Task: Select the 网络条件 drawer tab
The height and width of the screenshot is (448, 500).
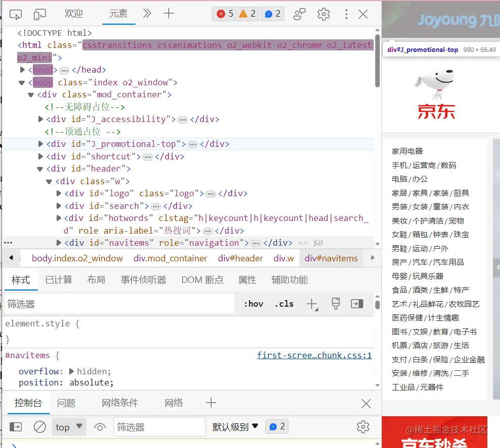Action: point(120,403)
